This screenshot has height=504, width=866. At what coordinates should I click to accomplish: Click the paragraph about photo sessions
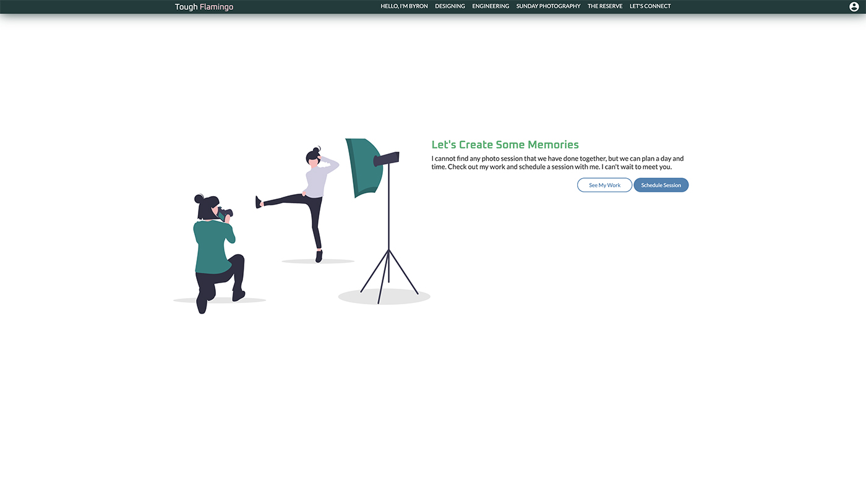click(557, 163)
